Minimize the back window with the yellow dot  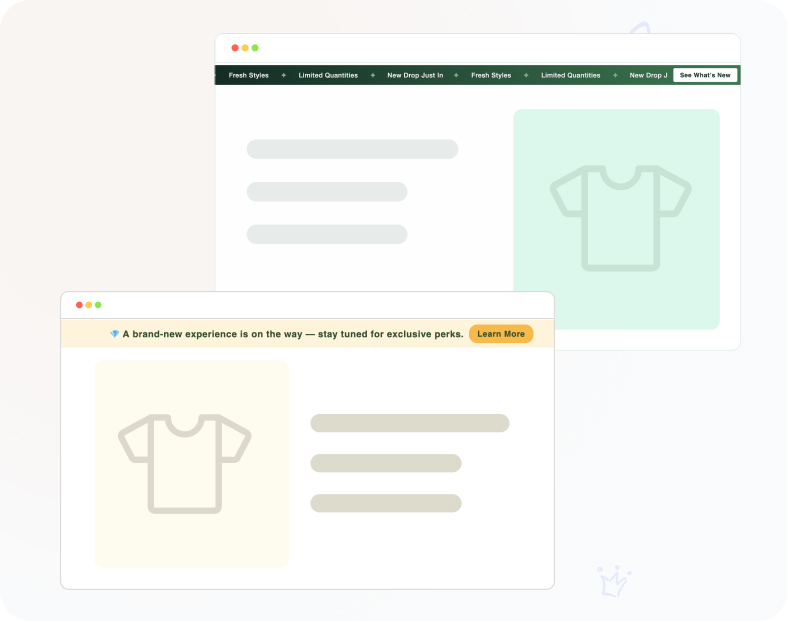pyautogui.click(x=245, y=48)
